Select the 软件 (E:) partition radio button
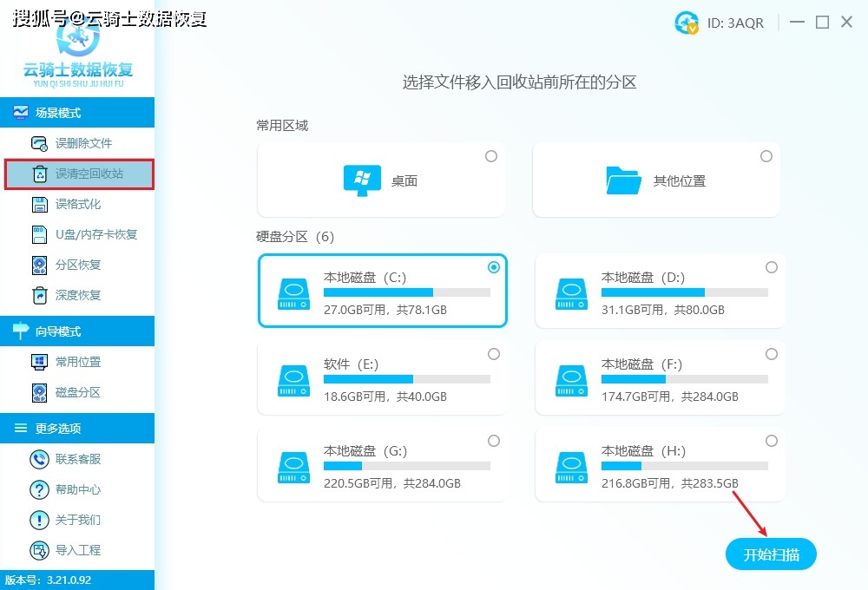868x590 pixels. tap(494, 354)
